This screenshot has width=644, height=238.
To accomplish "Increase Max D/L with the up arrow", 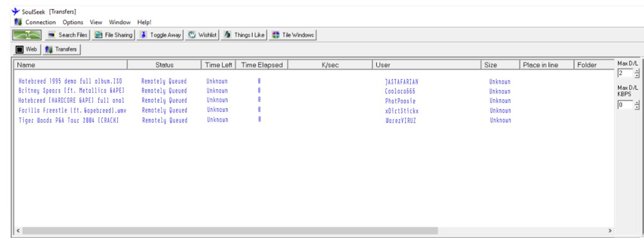I will click(x=637, y=71).
